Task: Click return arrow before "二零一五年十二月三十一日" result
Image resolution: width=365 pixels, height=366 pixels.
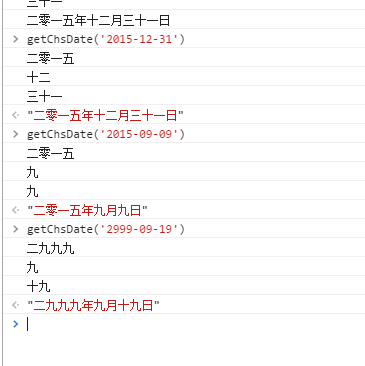Action: pos(15,115)
